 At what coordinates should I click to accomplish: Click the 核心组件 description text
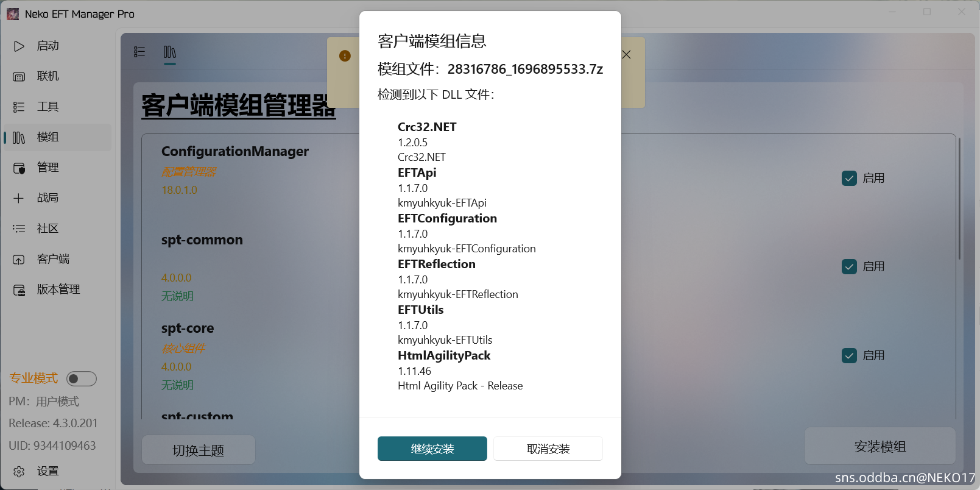coord(183,349)
